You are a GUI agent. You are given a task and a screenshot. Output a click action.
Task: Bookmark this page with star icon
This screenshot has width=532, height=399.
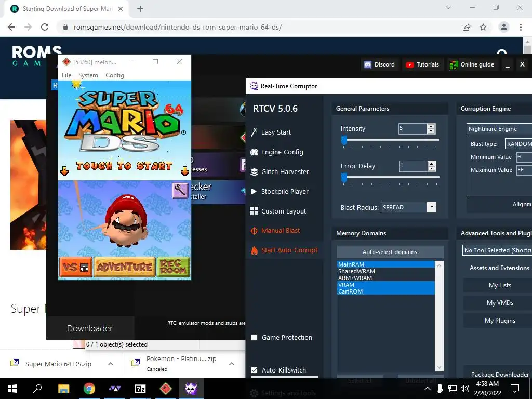coord(483,27)
